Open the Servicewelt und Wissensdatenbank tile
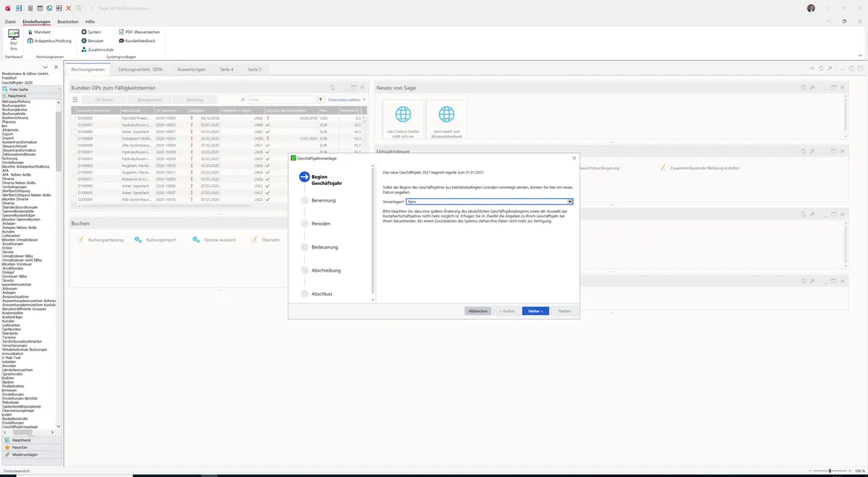Viewport: 868px width, 477px height. pyautogui.click(x=447, y=120)
